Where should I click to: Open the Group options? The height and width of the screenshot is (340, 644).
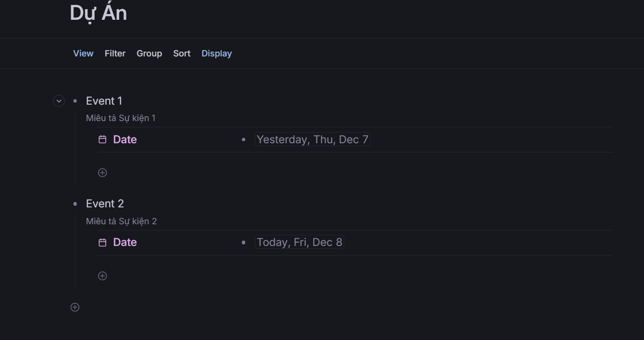[149, 54]
